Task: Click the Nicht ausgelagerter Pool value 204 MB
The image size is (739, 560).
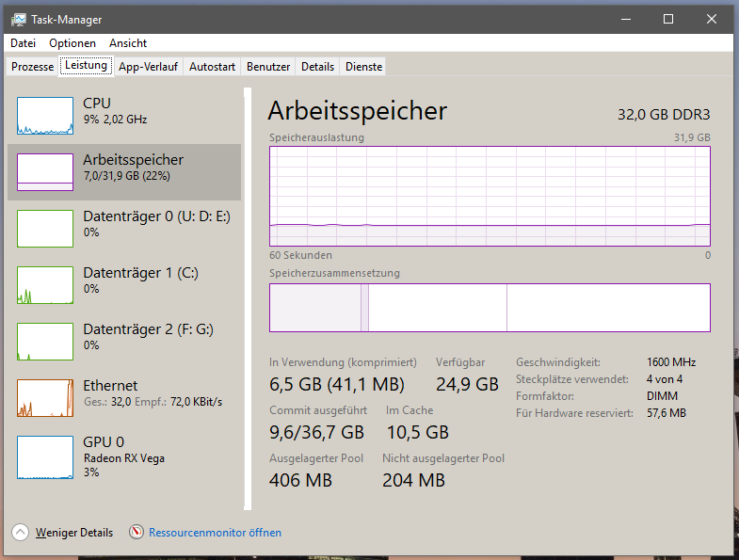Action: click(x=414, y=480)
